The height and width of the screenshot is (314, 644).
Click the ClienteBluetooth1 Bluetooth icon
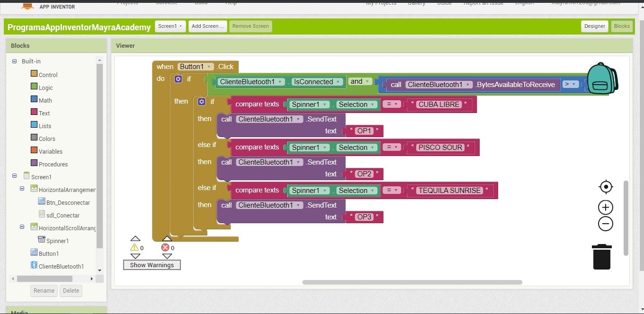click(34, 265)
